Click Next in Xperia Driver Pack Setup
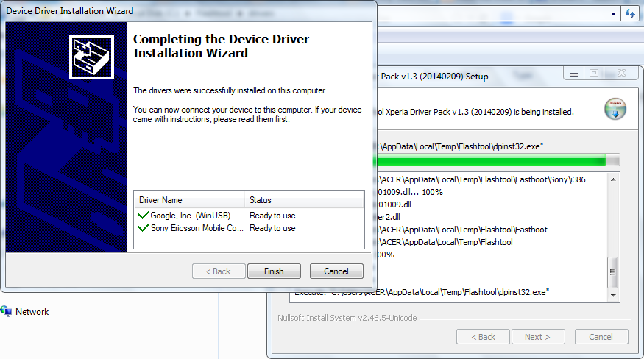This screenshot has width=644, height=359. [x=537, y=337]
